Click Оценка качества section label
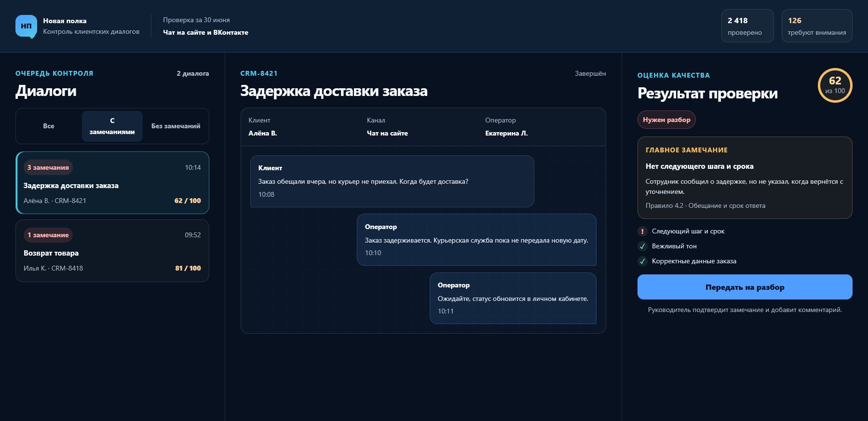Image resolution: width=868 pixels, height=421 pixels. click(x=674, y=75)
